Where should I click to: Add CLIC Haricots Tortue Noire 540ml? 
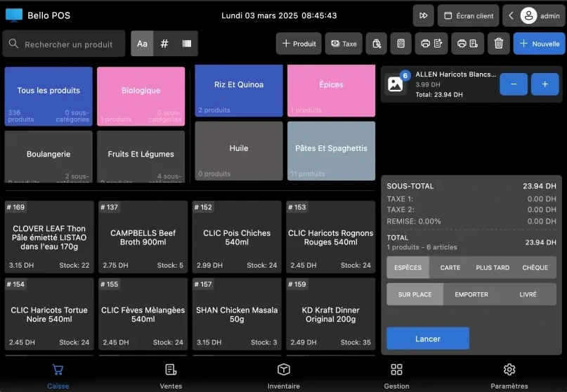tap(49, 314)
